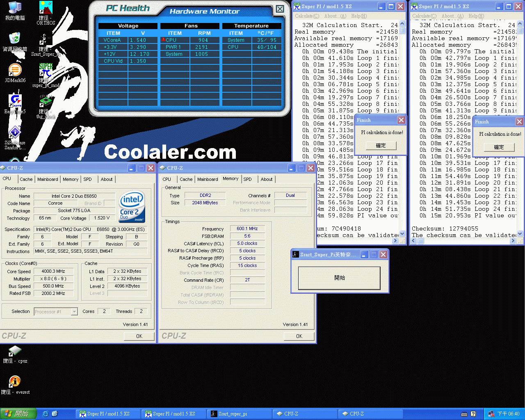The width and height of the screenshot is (525, 420).
Task: Switch to the Cache tab in the left CPU-Z window
Action: tap(26, 179)
